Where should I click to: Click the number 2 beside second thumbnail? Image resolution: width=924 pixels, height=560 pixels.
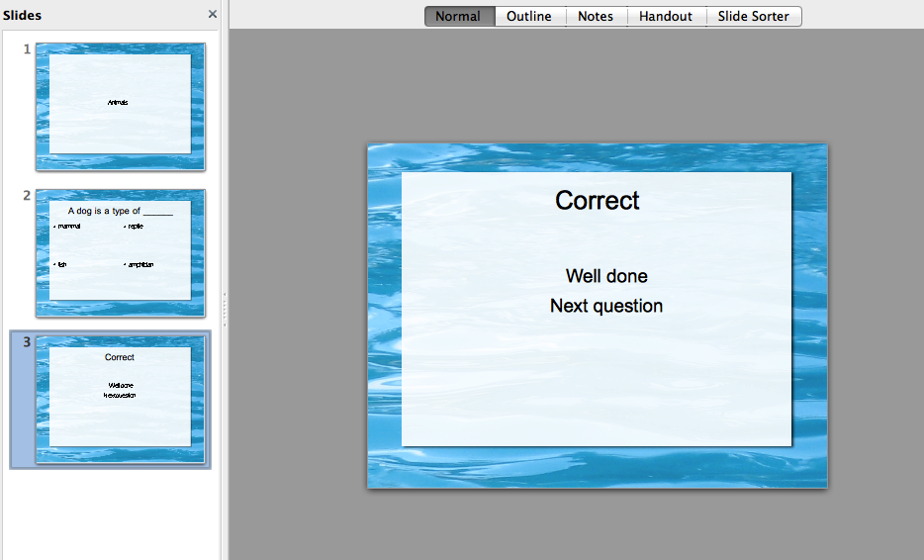pyautogui.click(x=27, y=196)
